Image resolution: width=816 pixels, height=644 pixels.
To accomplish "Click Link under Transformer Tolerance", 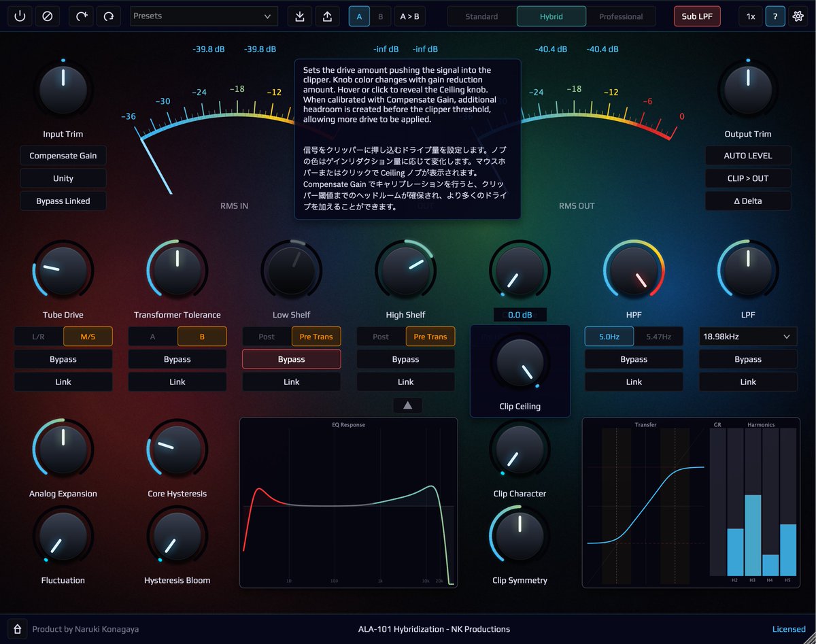I will coord(177,382).
